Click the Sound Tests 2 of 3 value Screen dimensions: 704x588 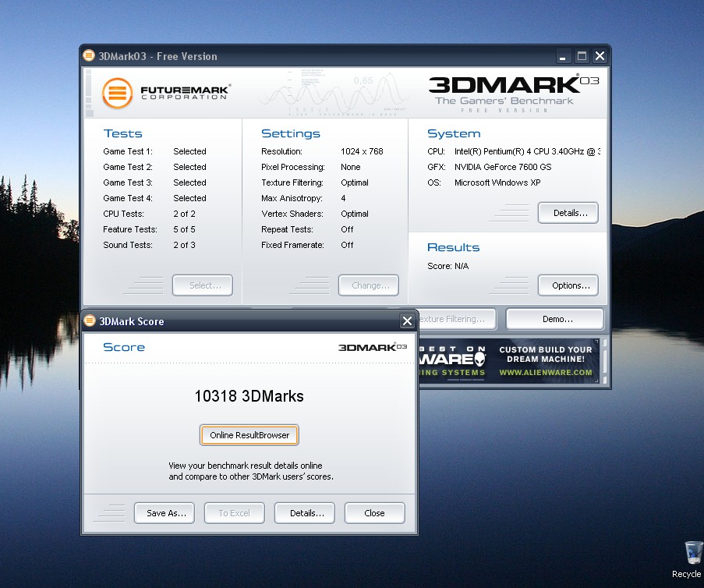(184, 245)
